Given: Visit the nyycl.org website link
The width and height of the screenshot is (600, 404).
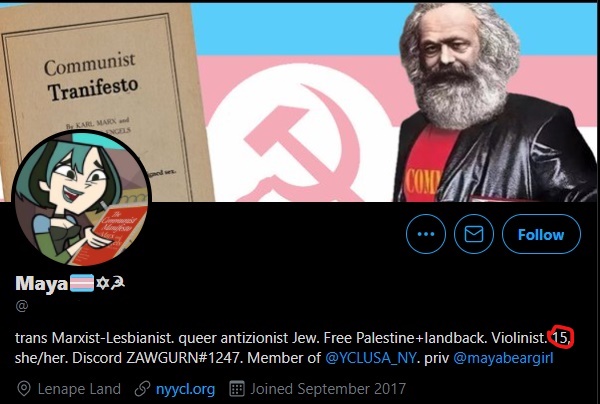Looking at the screenshot, I should point(185,389).
